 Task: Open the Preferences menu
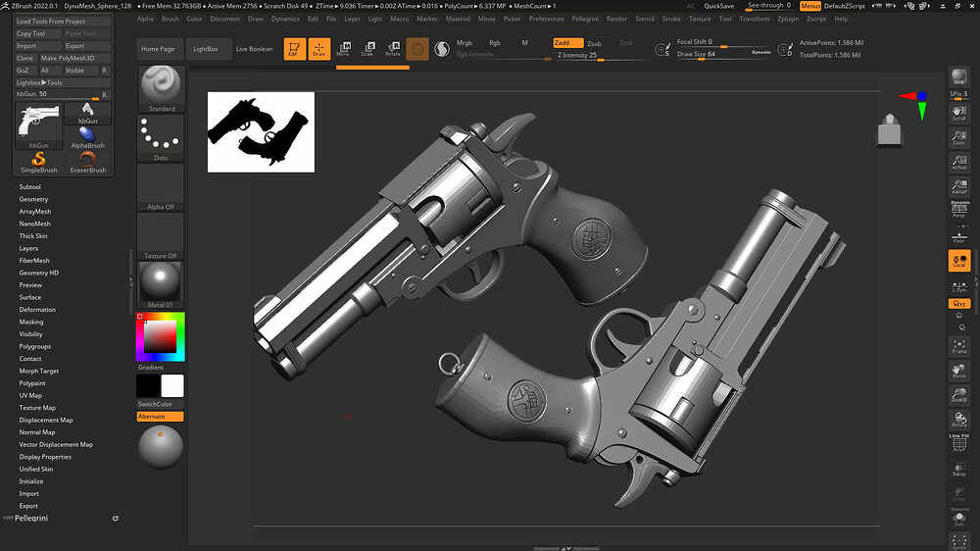(546, 19)
